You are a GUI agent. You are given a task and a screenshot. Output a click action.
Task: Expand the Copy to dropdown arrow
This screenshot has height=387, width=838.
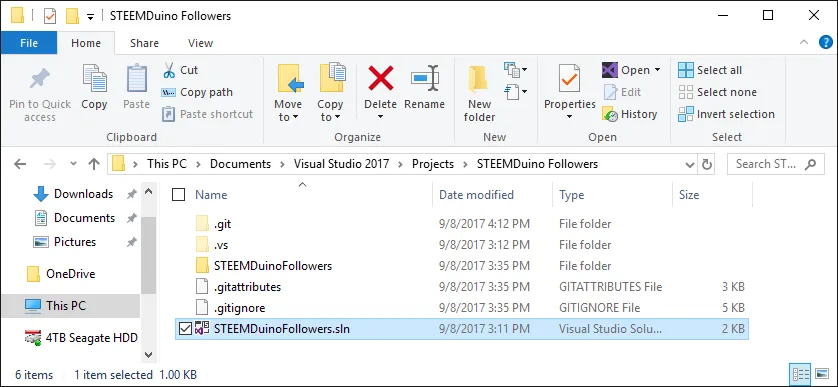336,117
